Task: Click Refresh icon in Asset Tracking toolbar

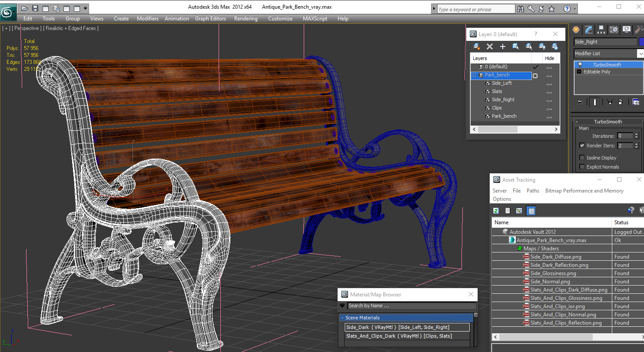Action: [x=496, y=211]
